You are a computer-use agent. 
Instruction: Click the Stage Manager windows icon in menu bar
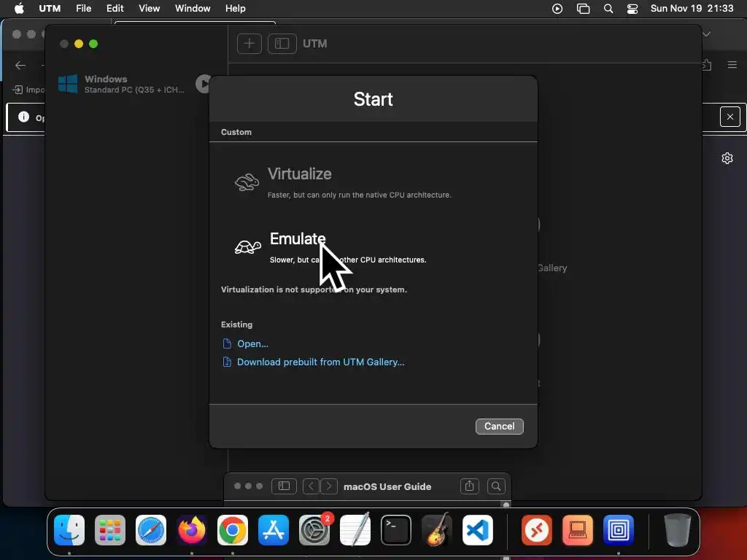[x=583, y=9]
